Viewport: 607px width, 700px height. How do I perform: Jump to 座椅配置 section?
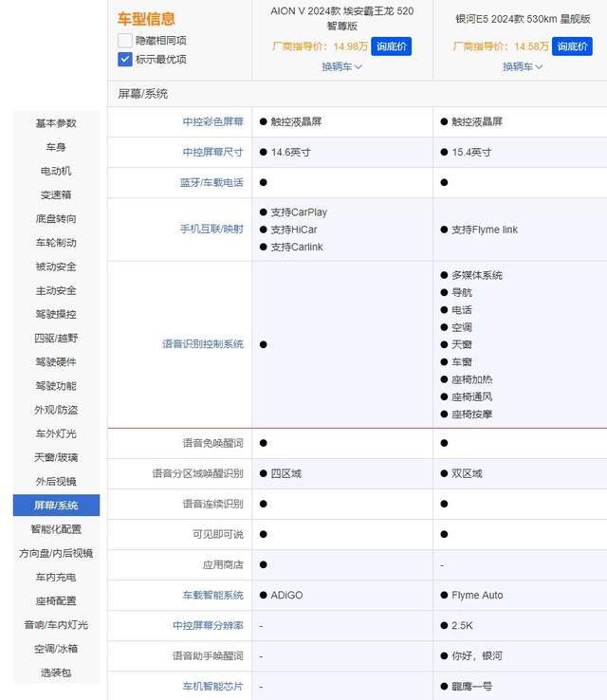point(56,601)
